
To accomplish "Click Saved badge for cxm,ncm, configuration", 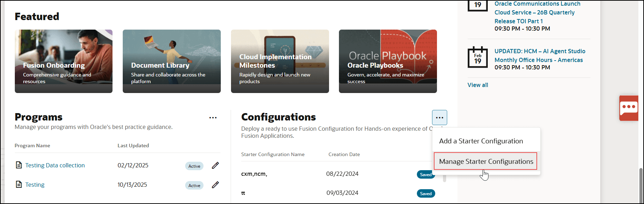I will click(x=426, y=174).
